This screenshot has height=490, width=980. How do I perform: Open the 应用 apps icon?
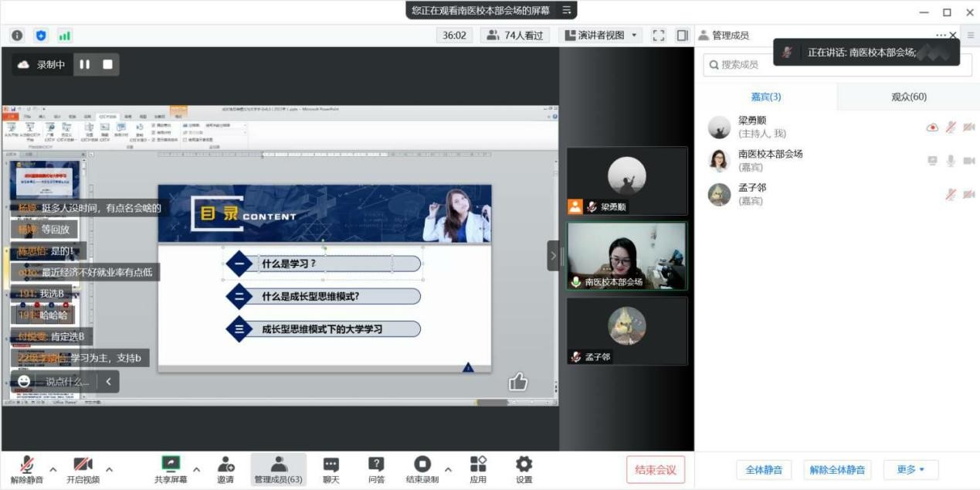tap(478, 468)
